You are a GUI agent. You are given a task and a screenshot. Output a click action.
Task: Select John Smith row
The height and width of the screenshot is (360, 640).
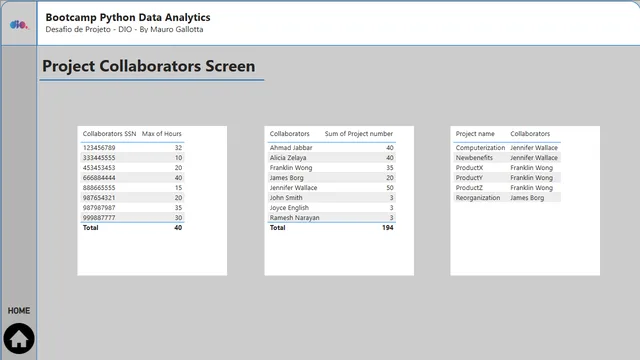pos(332,198)
